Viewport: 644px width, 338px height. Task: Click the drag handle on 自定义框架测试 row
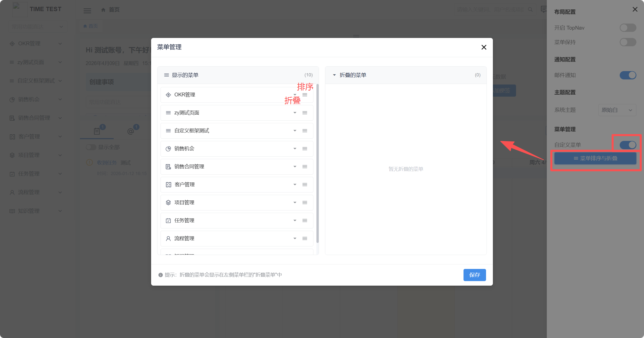(305, 131)
